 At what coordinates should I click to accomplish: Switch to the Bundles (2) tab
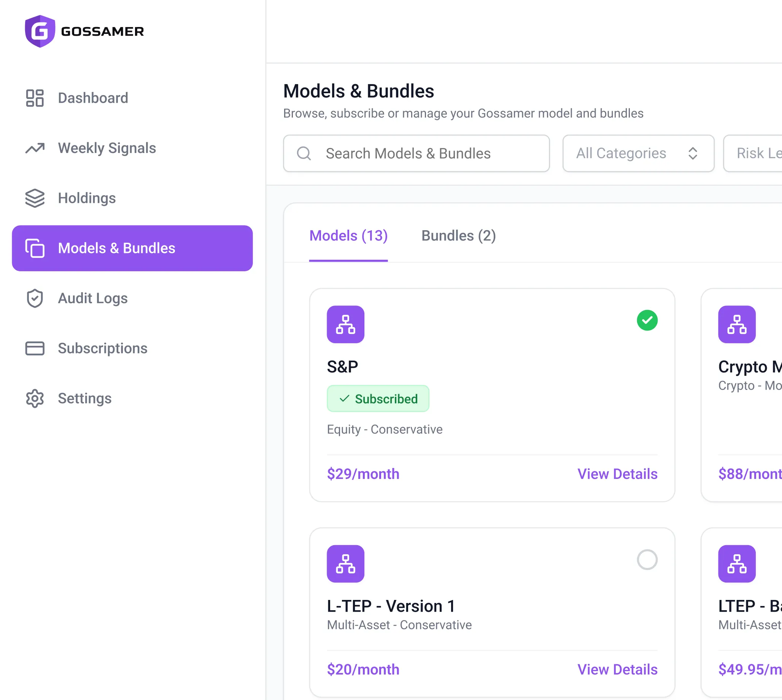(459, 235)
